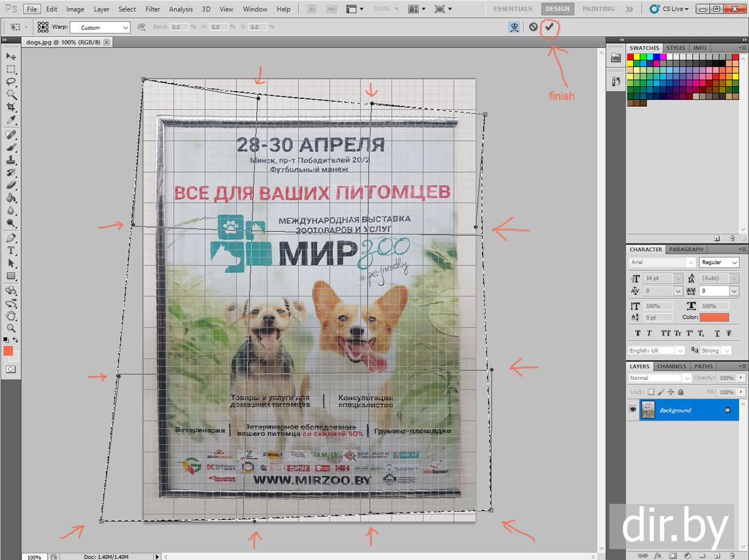
Task: Hide the Background layer with the eye icon
Action: coord(633,410)
